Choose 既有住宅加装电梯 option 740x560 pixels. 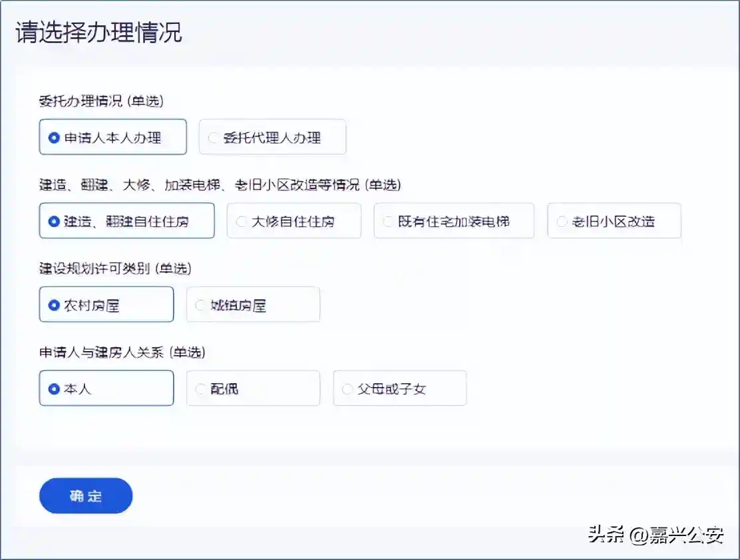click(454, 221)
